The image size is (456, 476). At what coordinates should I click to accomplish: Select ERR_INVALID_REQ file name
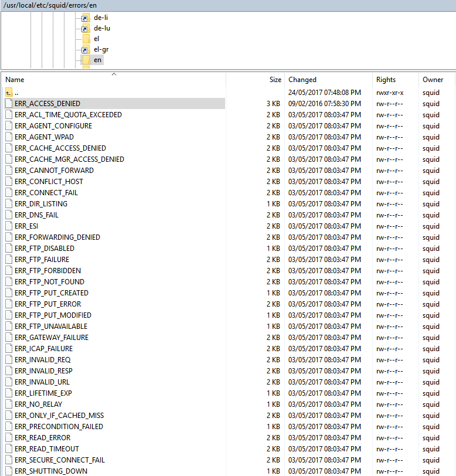[x=43, y=360]
